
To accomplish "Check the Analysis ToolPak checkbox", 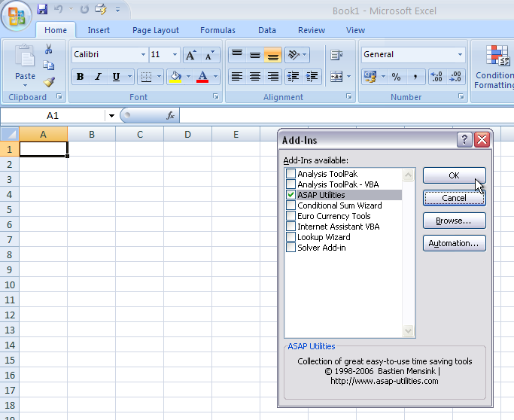I will tap(290, 173).
